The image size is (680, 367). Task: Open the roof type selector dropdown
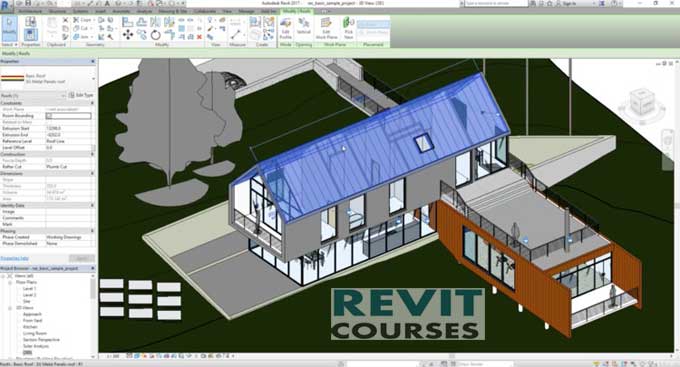[x=93, y=79]
